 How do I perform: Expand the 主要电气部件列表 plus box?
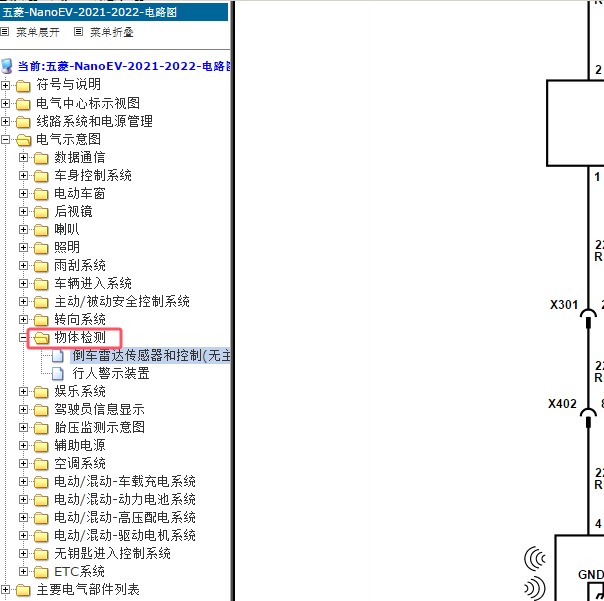click(5, 590)
